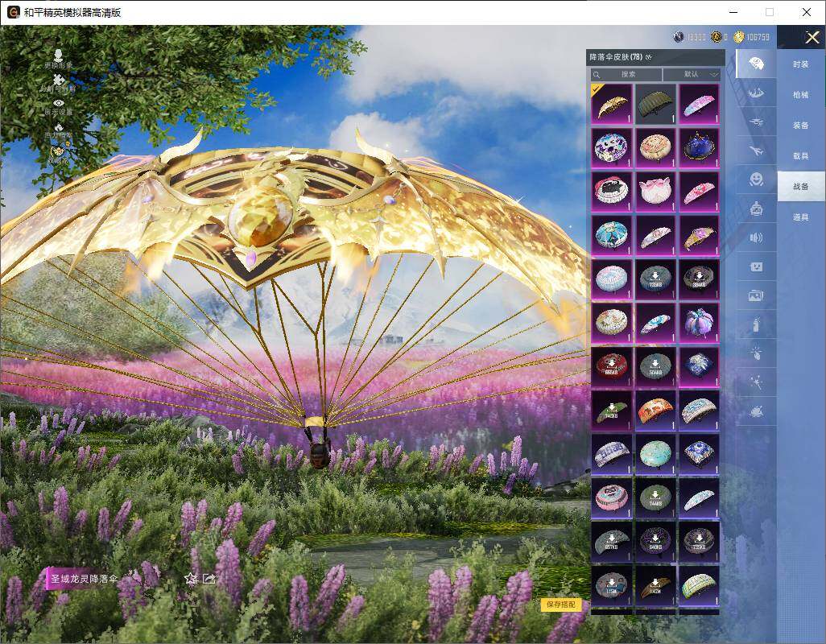826x644 pixels.
Task: Open display settings with the eye icon
Action: point(58,103)
